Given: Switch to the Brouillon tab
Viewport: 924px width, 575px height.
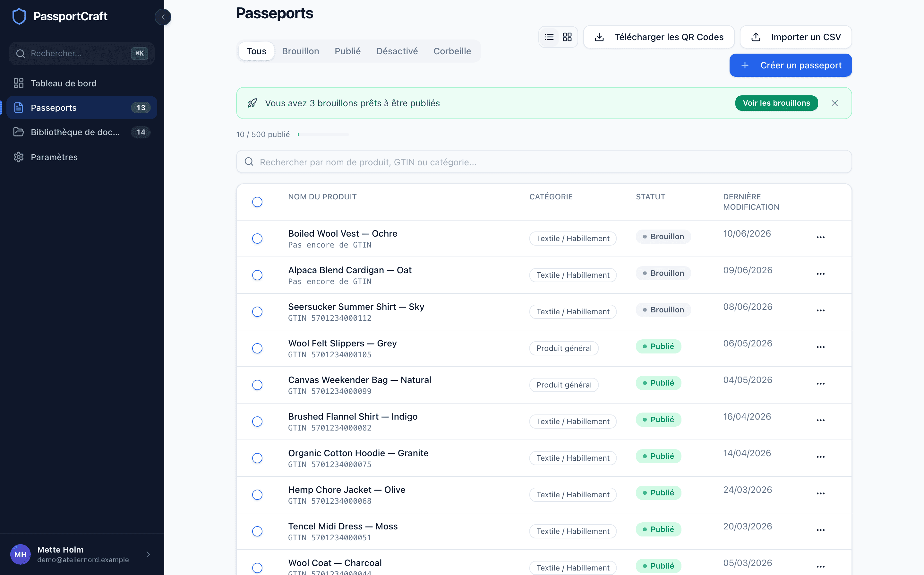Looking at the screenshot, I should [x=301, y=51].
